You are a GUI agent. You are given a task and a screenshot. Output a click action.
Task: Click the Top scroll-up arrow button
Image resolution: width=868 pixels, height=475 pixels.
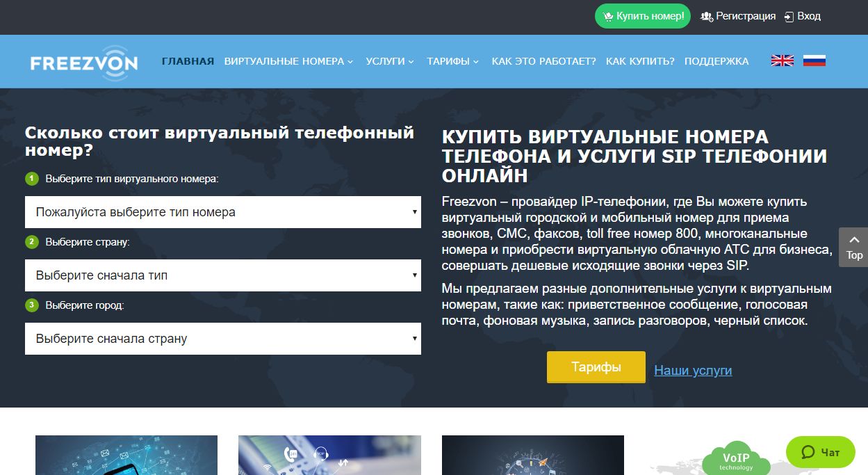pos(853,247)
